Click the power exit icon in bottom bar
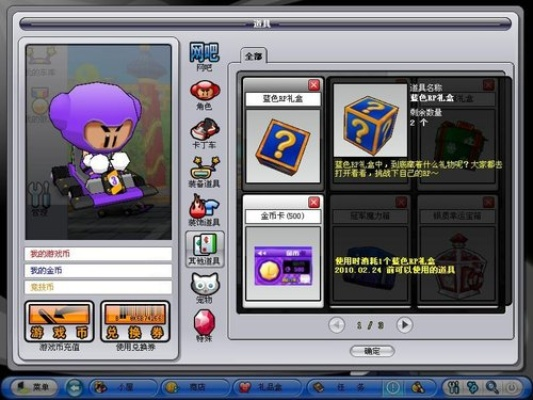This screenshot has width=533, height=400. point(512,387)
